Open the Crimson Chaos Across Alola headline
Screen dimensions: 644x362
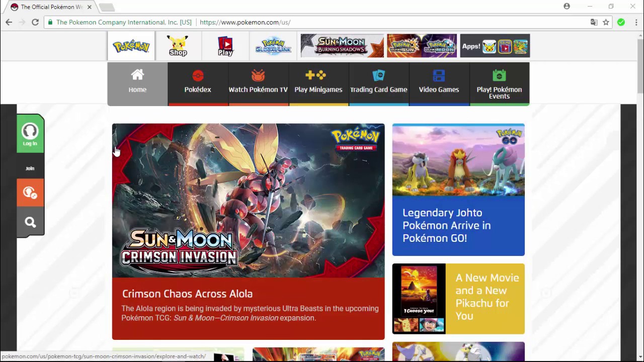pyautogui.click(x=187, y=294)
